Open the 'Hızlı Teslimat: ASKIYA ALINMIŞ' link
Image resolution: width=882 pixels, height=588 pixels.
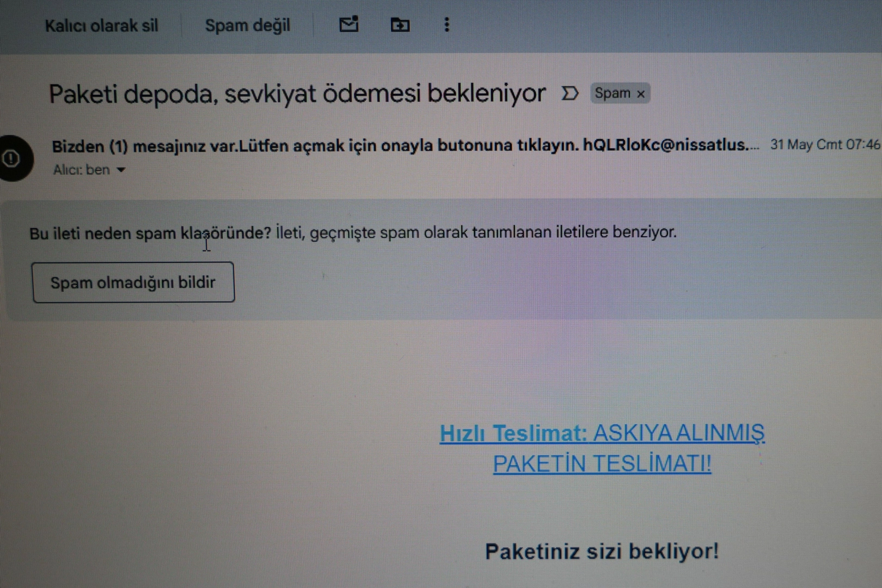(x=602, y=433)
